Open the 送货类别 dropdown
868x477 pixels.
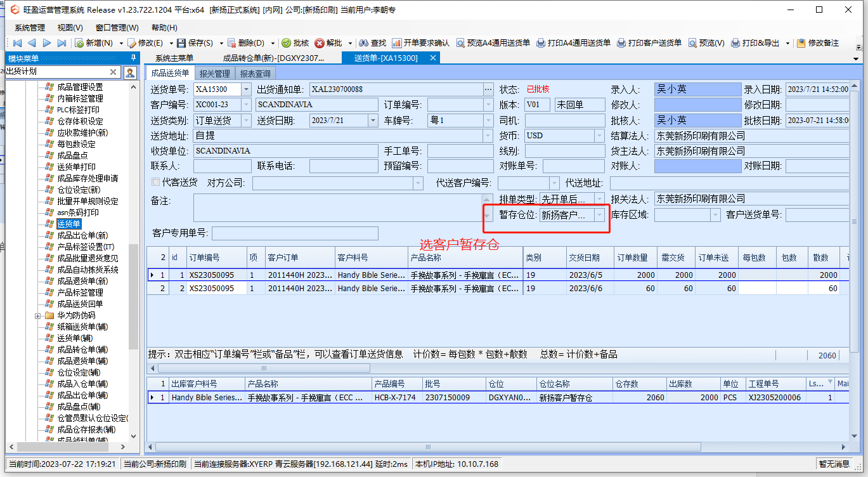pos(247,121)
